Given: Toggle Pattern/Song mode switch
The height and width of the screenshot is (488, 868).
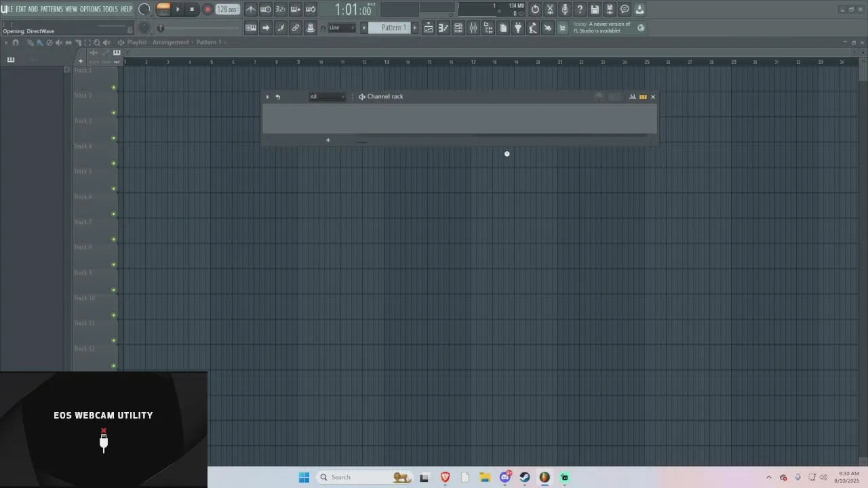Looking at the screenshot, I should (163, 9).
